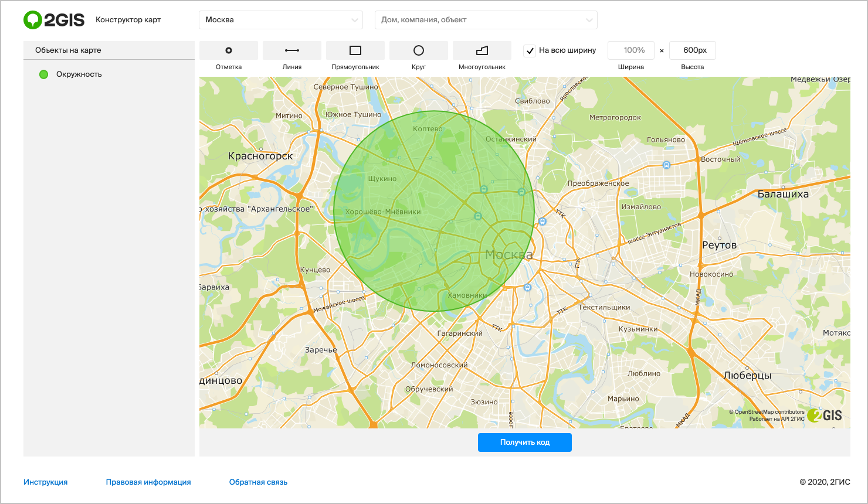This screenshot has height=504, width=868.
Task: Click the Свиблово label on the map
Action: (533, 101)
